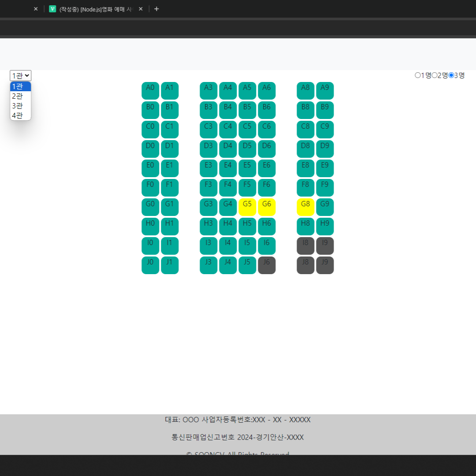Select seat F1

click(x=169, y=187)
